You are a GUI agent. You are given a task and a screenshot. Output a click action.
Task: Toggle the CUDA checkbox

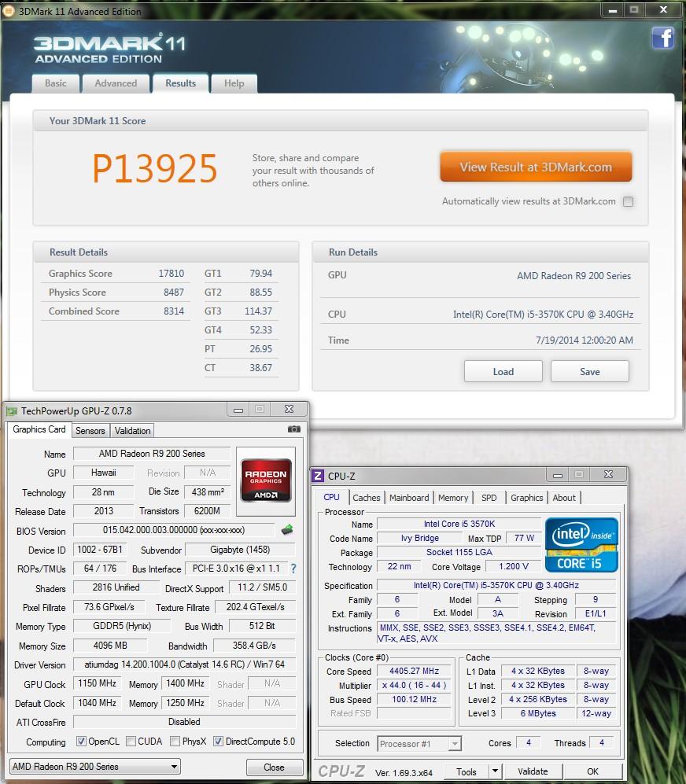[x=131, y=741]
